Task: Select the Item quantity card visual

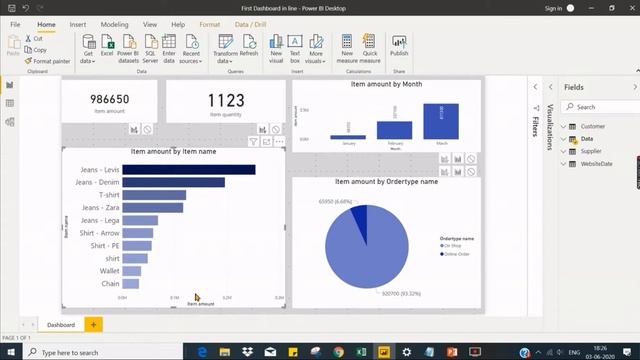Action: (x=226, y=101)
